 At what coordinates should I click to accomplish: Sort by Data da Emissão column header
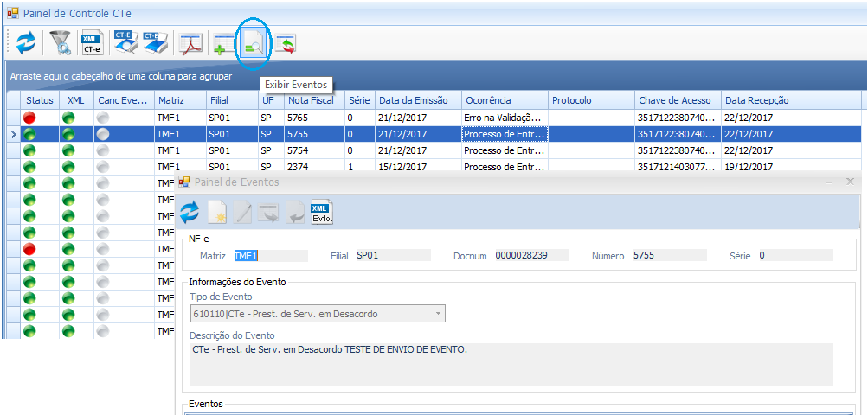click(x=418, y=100)
